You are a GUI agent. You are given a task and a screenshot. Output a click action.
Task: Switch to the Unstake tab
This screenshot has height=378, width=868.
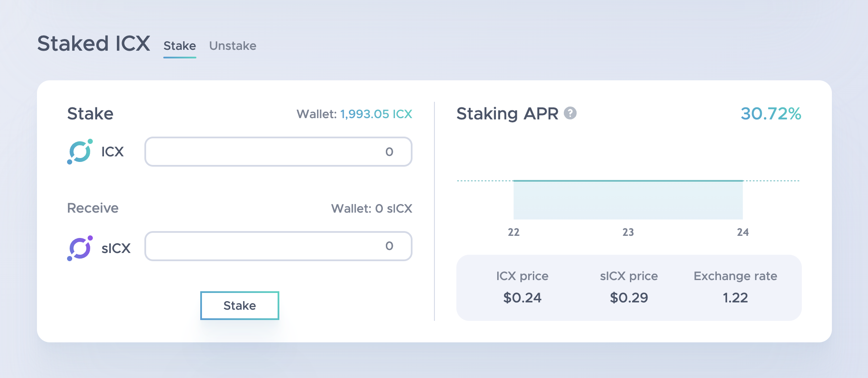(x=232, y=46)
